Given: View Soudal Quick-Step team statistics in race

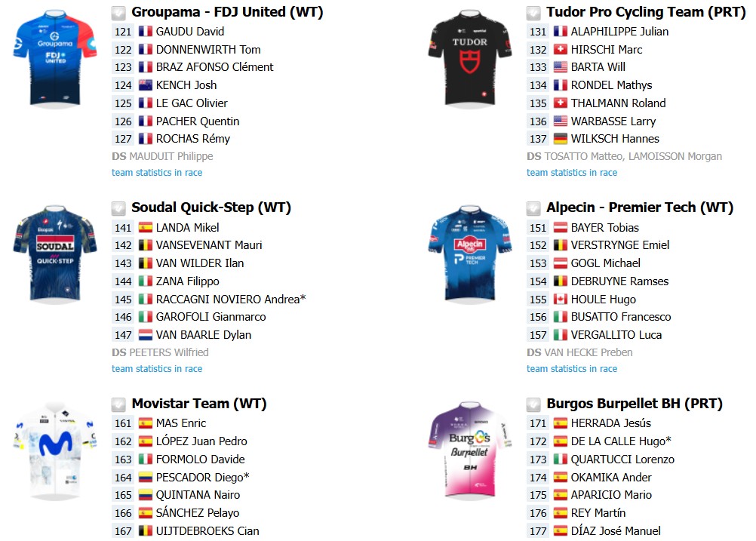Looking at the screenshot, I should [x=157, y=368].
